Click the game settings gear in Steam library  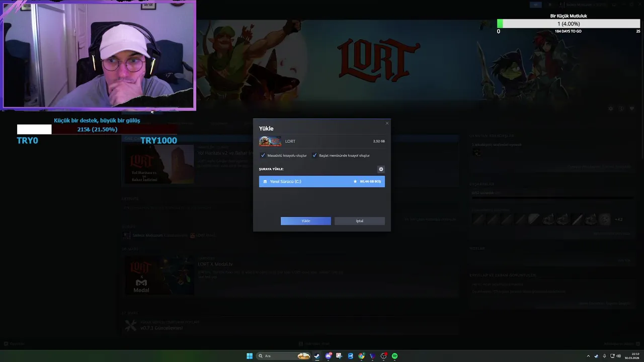(611, 109)
